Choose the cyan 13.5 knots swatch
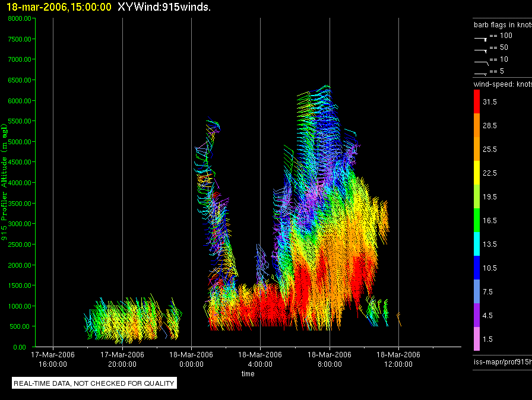 (477, 244)
